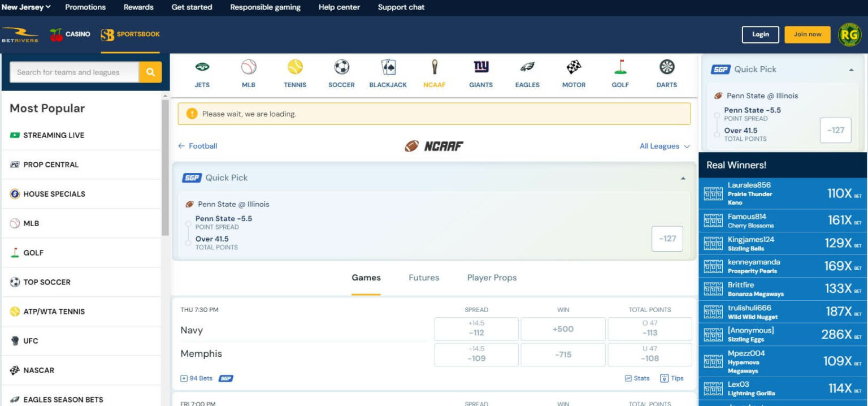
Task: Expand the All Leagues dropdown
Action: [665, 146]
